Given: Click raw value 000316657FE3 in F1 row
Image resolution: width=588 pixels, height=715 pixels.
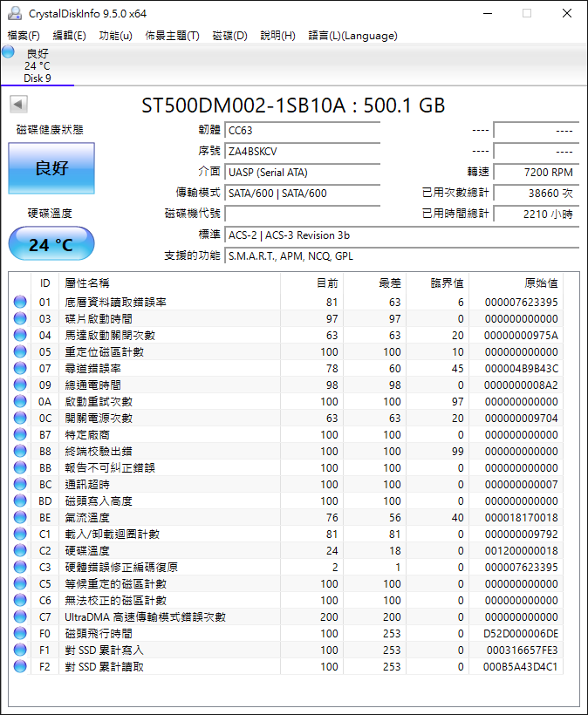Looking at the screenshot, I should tap(523, 650).
